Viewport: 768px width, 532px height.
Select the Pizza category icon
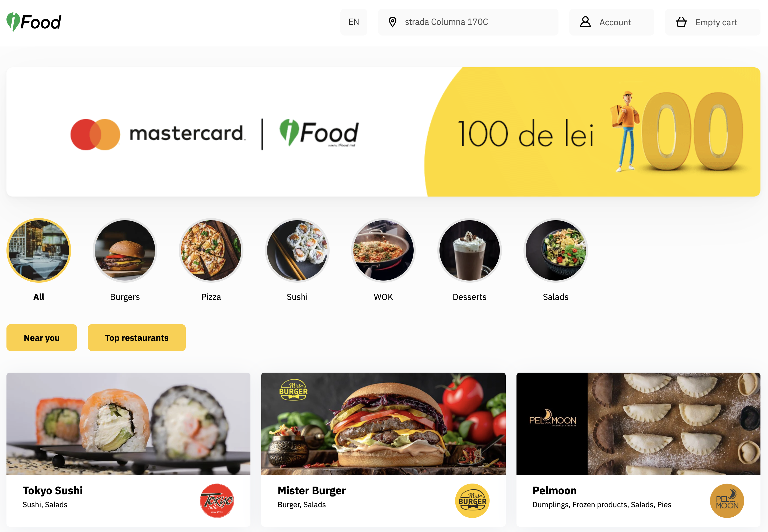[x=211, y=250]
